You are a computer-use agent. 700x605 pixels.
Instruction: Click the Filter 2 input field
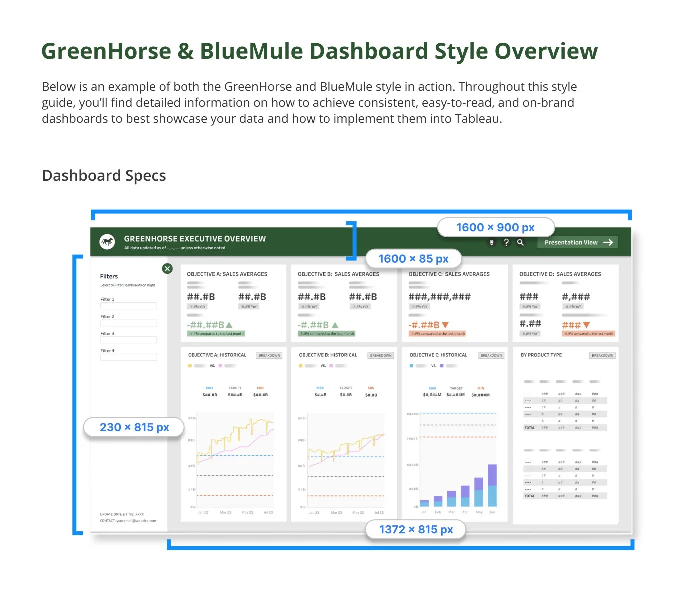(x=129, y=323)
